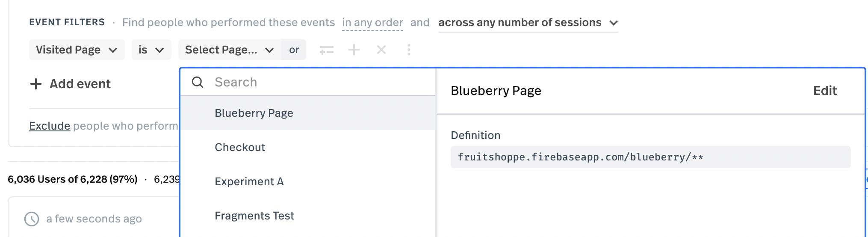868x237 pixels.
Task: Open the across any number of sessions dropdown
Action: click(528, 23)
